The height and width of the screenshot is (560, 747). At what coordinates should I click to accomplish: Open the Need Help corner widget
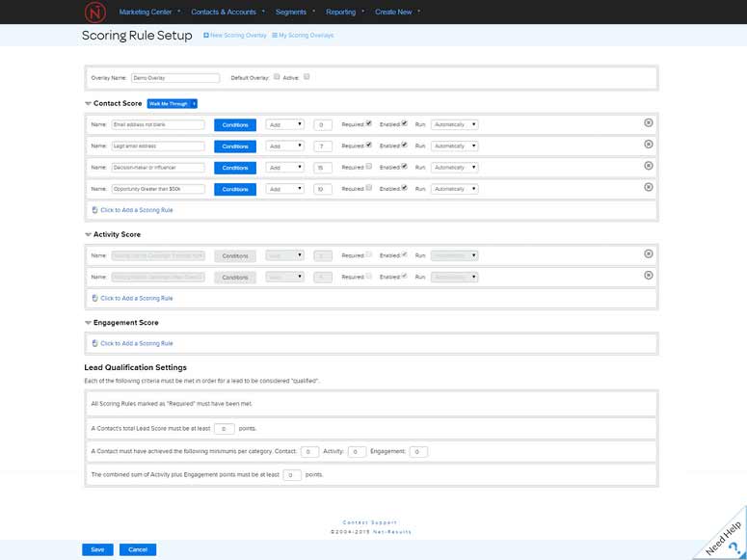click(x=724, y=537)
